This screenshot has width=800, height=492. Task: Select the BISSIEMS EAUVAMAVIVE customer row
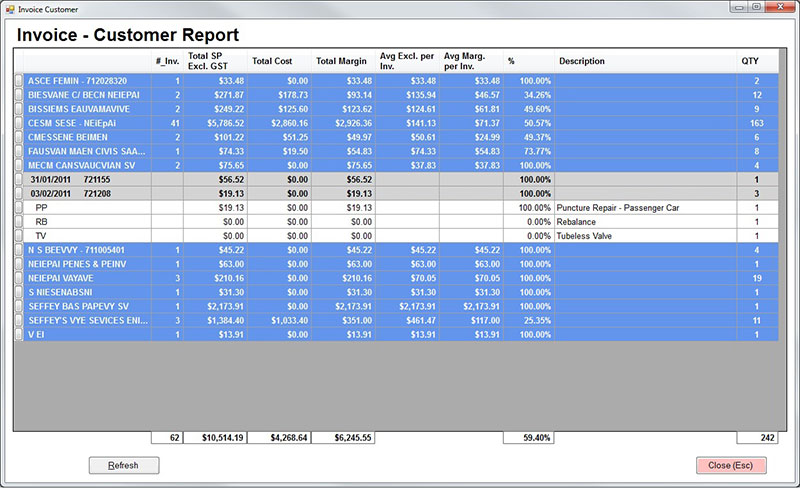[x=396, y=109]
